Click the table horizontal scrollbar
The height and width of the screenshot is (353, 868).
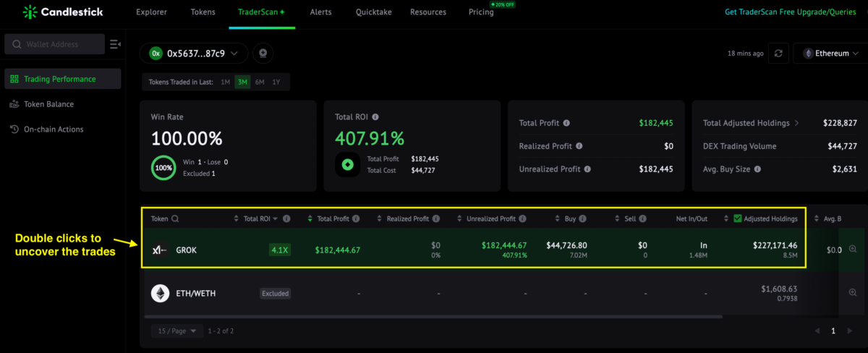(x=434, y=316)
